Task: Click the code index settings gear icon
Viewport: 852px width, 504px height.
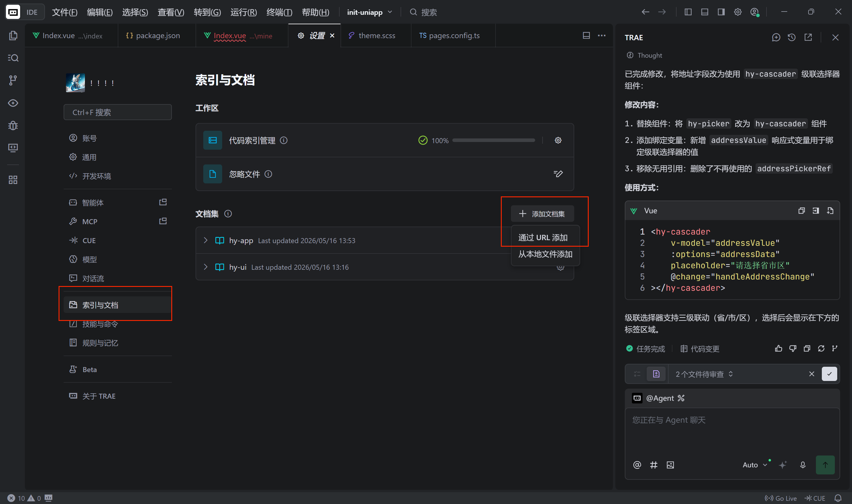Action: 558,140
